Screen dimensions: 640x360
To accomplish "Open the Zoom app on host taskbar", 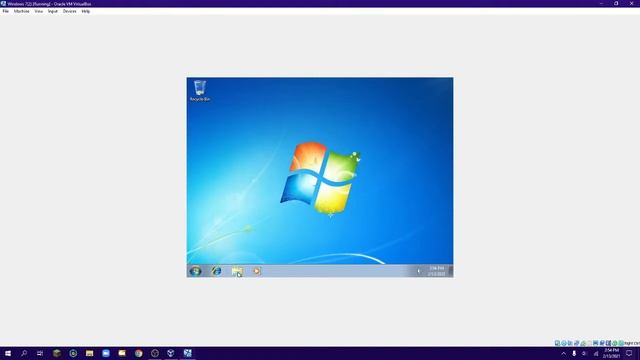I will 106,353.
